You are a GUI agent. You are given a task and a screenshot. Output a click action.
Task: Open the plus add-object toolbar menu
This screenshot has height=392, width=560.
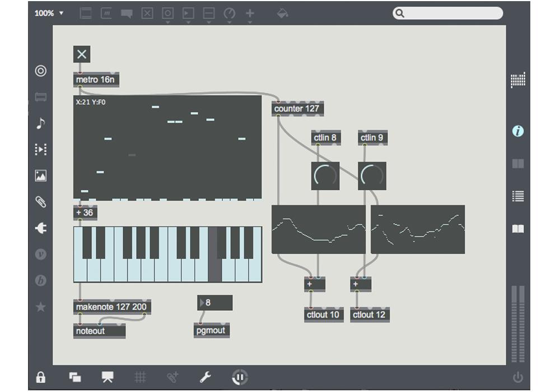tap(250, 13)
